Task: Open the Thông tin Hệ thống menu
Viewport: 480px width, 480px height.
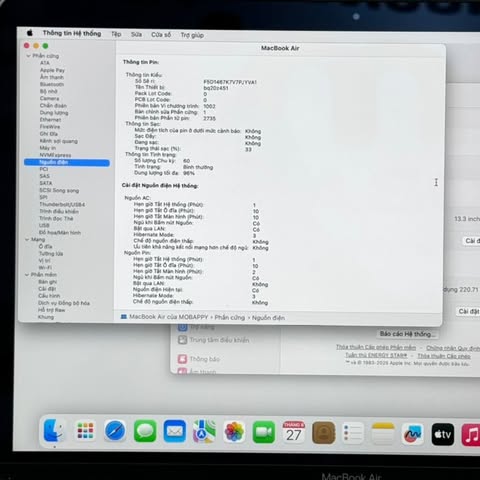Action: (72, 33)
